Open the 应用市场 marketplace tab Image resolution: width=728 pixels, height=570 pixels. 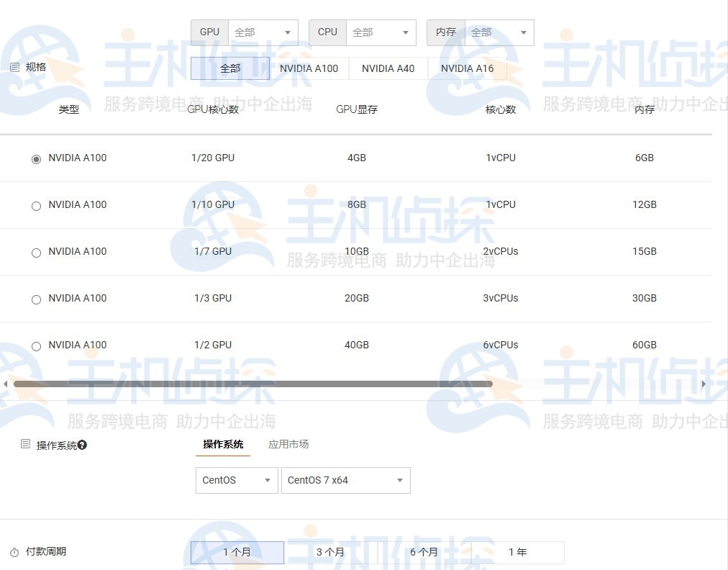coord(288,444)
